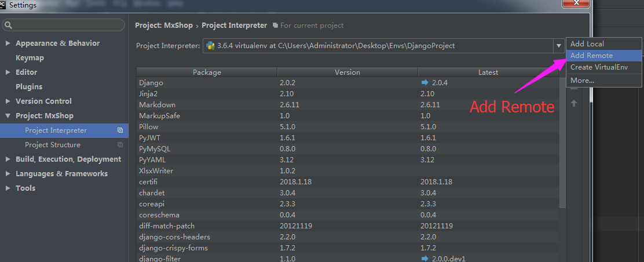Expand the Editor settings section
644x262 pixels.
(x=8, y=72)
